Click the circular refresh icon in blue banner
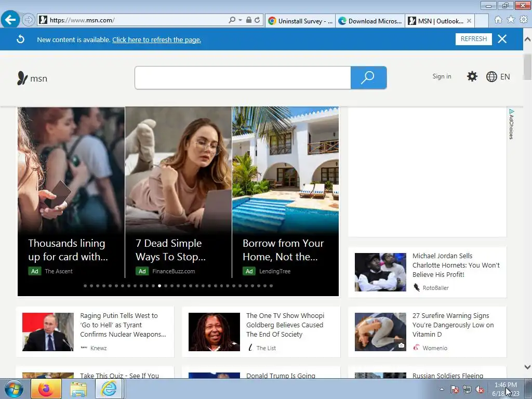532x399 pixels. pyautogui.click(x=21, y=39)
